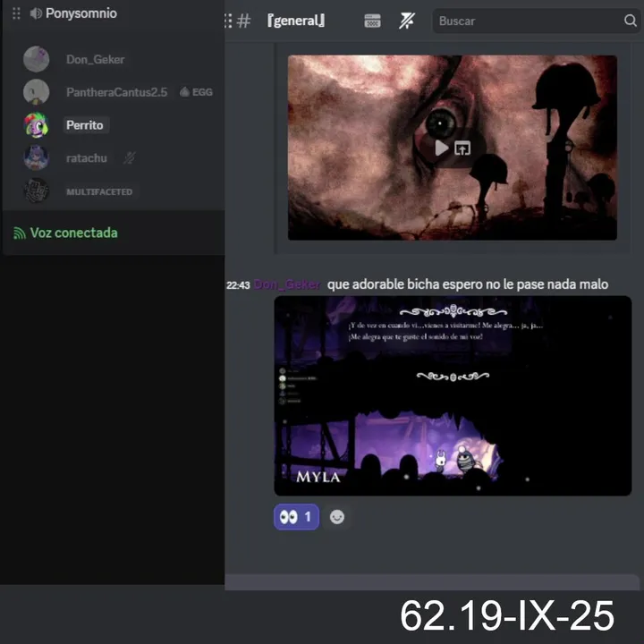Viewport: 644px width, 644px height.
Task: Select voice user Perrito
Action: pyautogui.click(x=85, y=125)
